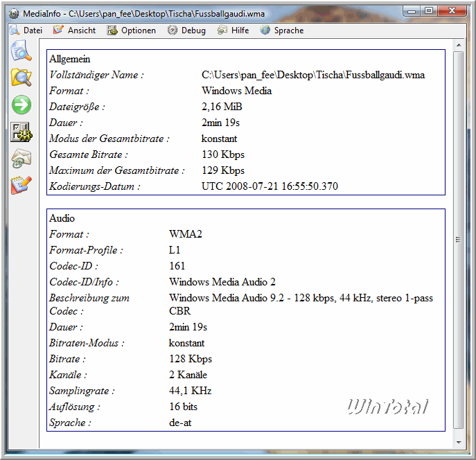
Task: Click the notepad view icon in sidebar
Action: (x=21, y=185)
